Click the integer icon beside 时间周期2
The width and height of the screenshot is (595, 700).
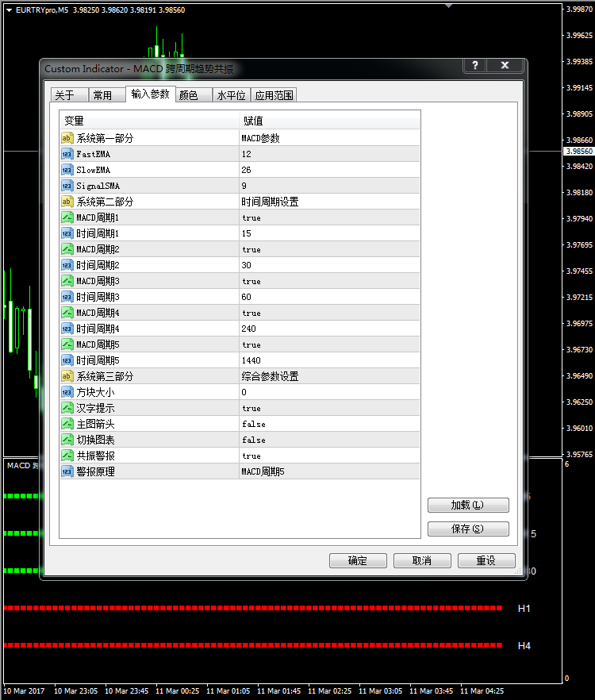pos(67,265)
